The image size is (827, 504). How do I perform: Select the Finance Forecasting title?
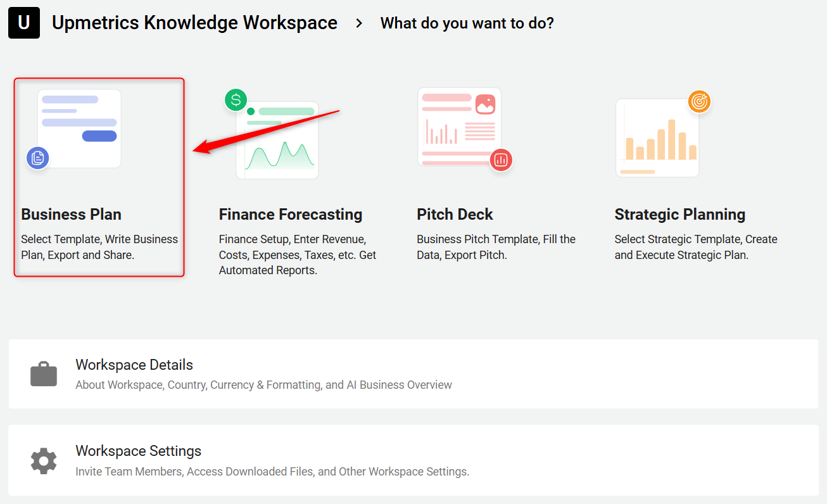click(x=291, y=214)
